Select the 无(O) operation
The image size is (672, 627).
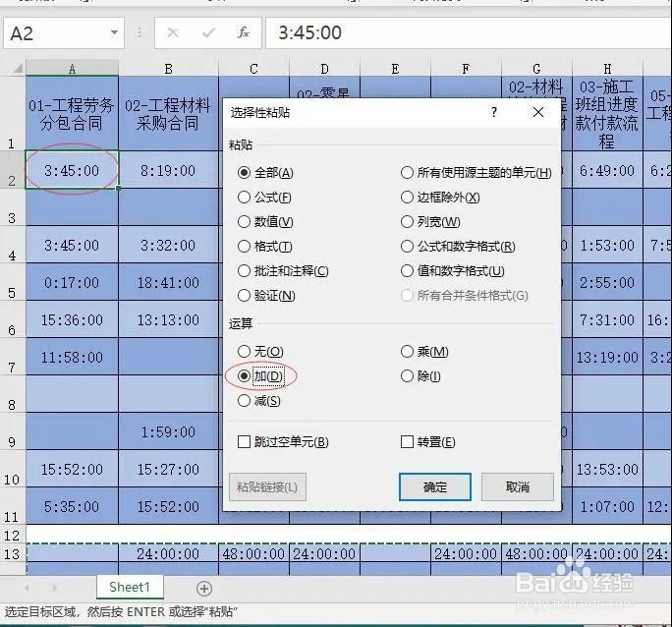coord(260,352)
